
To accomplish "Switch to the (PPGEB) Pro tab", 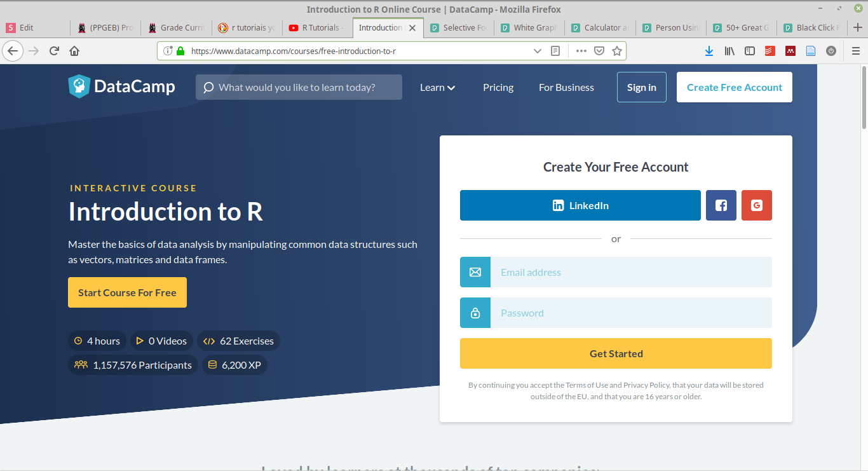I will (x=105, y=28).
